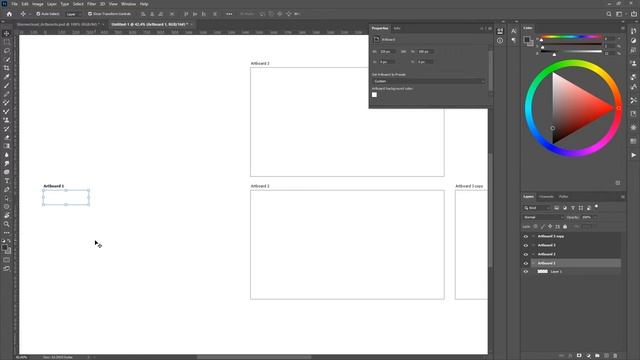Screen dimensions: 640x360
Task: Click the artboard width input field
Action: coord(387,52)
